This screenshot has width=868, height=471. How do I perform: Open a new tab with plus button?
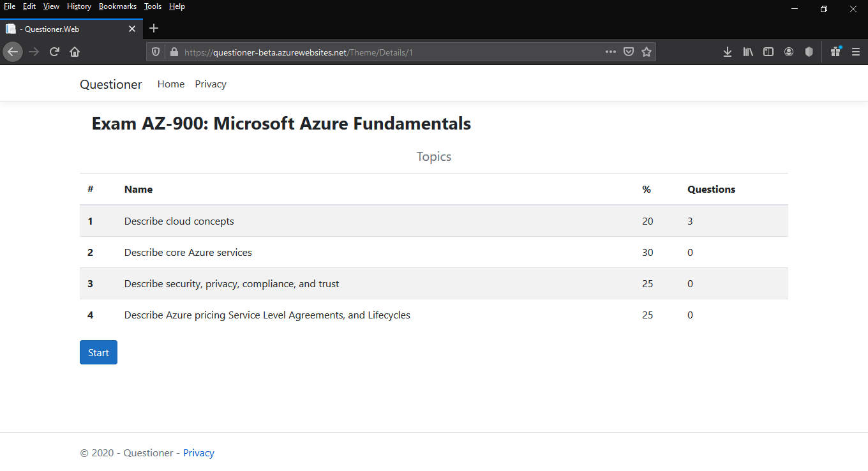154,28
